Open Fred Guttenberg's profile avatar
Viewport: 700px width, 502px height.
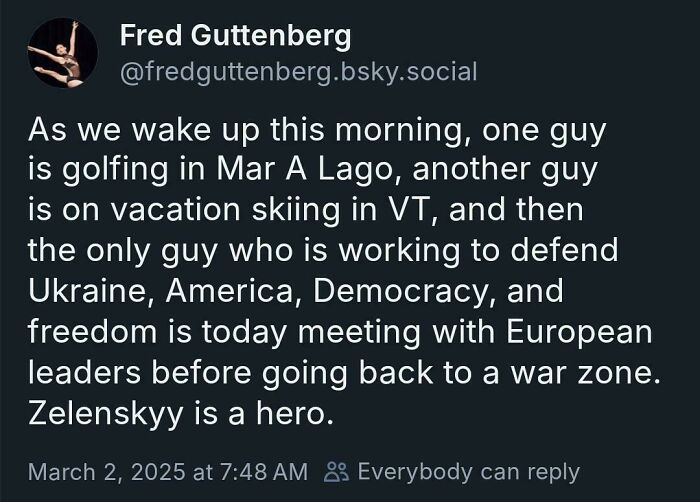coord(62,53)
